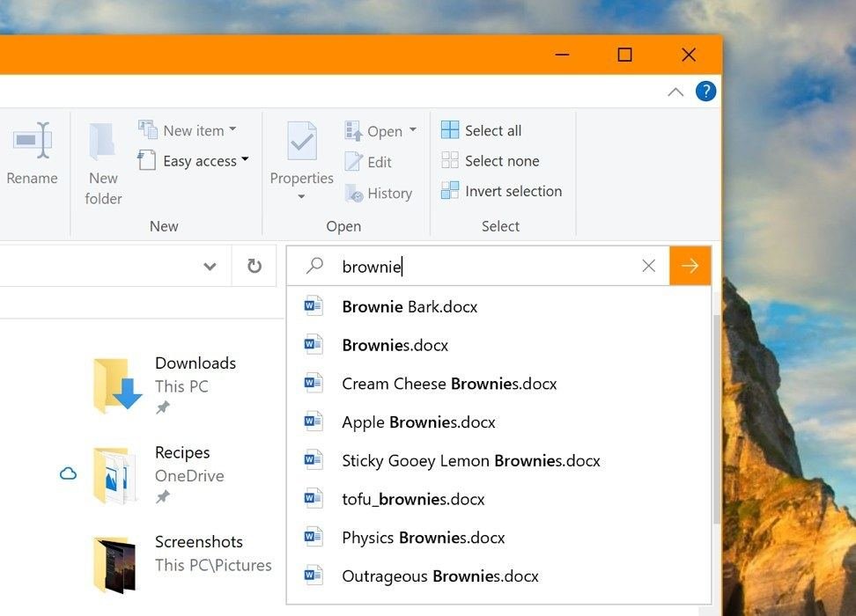Open the Properties checkmark icon

coord(302,142)
